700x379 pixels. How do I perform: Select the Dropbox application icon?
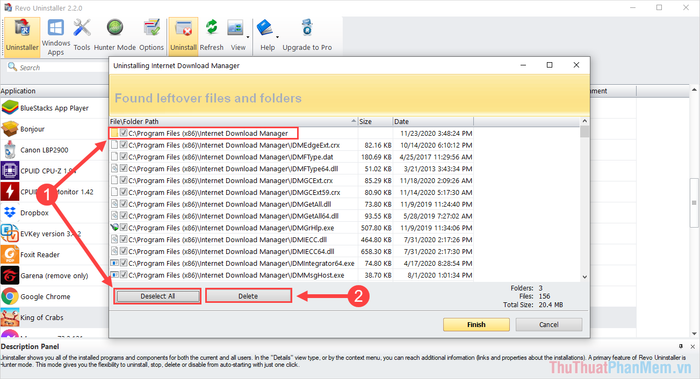click(10, 212)
